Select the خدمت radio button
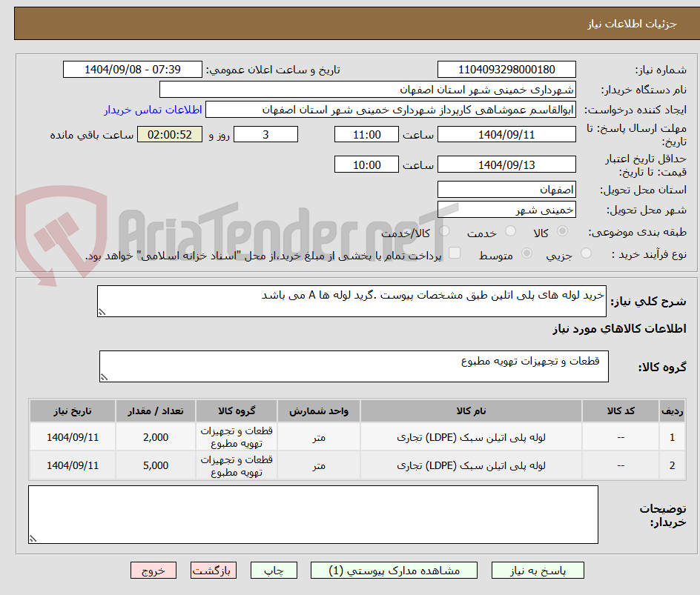This screenshot has height=595, width=700. [510, 231]
